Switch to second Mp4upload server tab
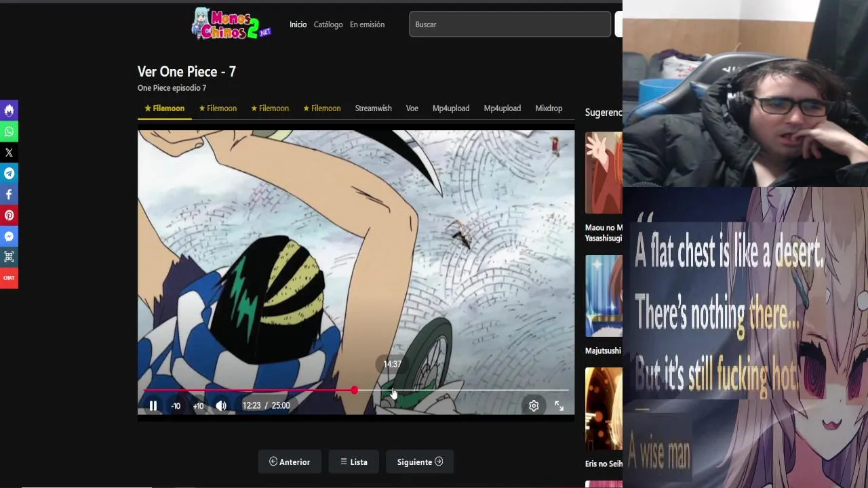 (502, 108)
